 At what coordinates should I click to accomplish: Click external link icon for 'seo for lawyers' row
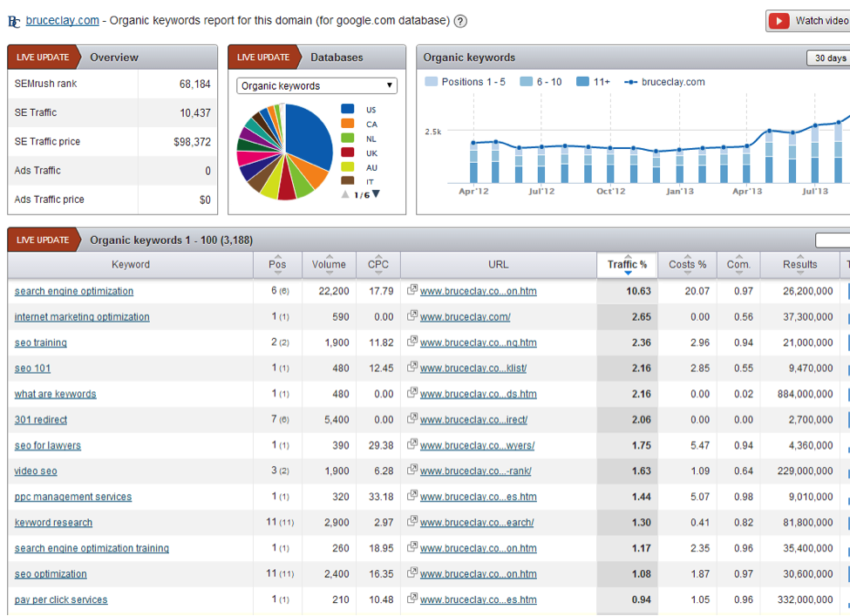click(x=412, y=443)
